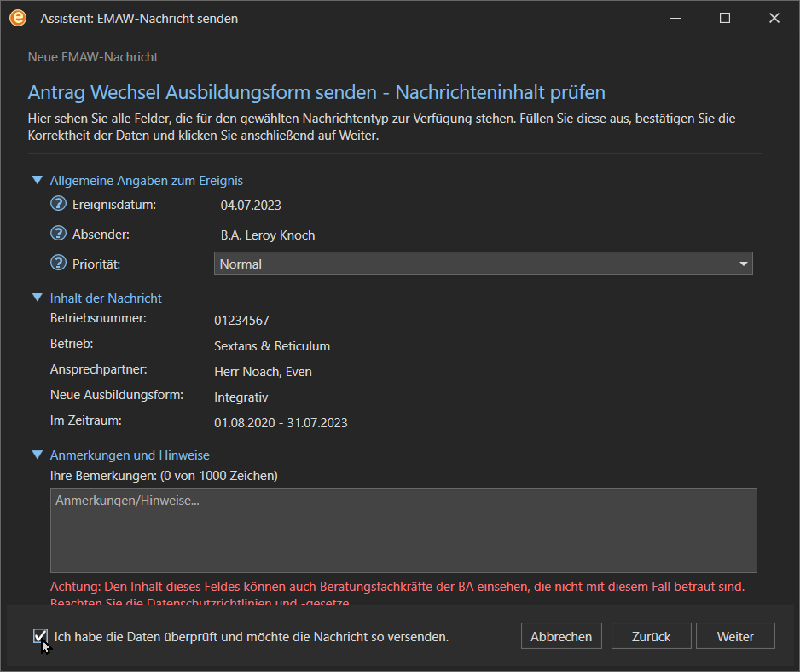
Task: Click the Priorität field label
Action: [96, 264]
